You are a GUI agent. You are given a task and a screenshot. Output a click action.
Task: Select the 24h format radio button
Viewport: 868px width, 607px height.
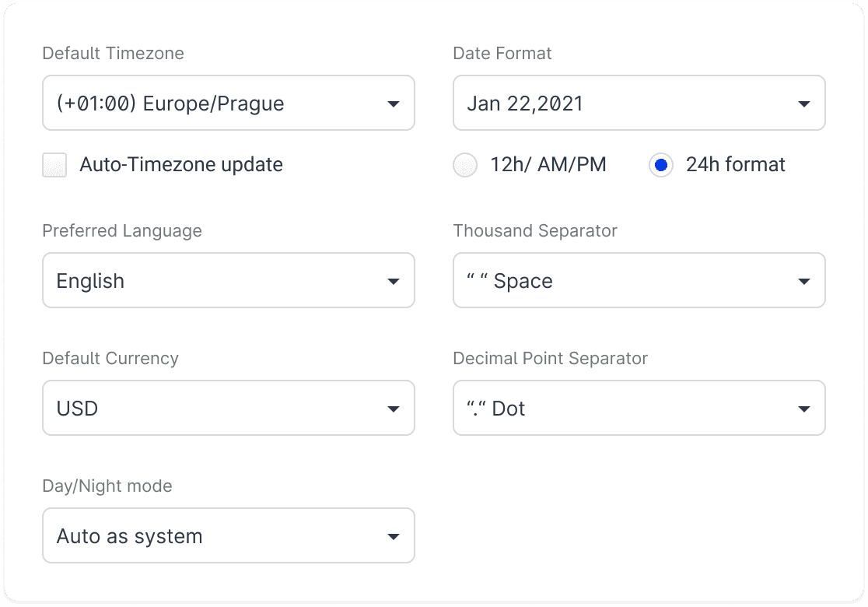point(661,165)
